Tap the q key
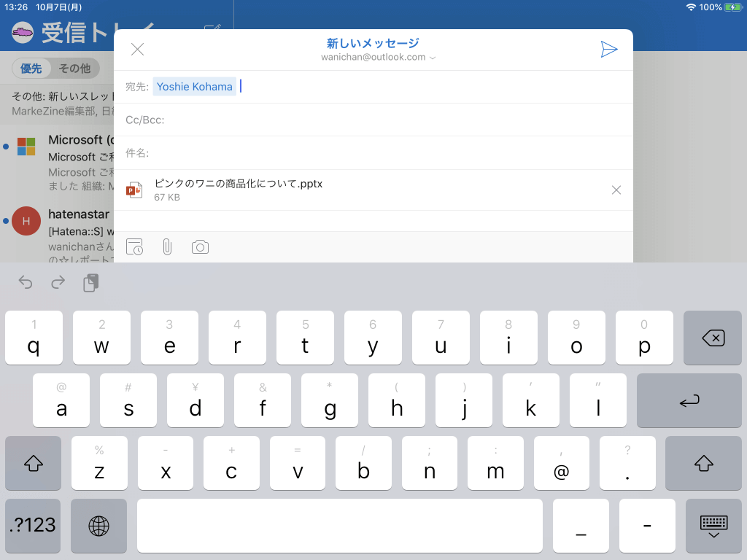This screenshot has height=560, width=747. pos(34,338)
